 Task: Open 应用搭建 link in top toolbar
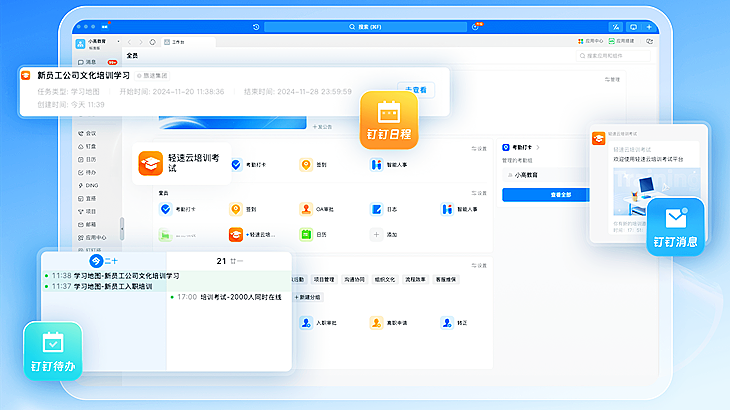coord(622,41)
